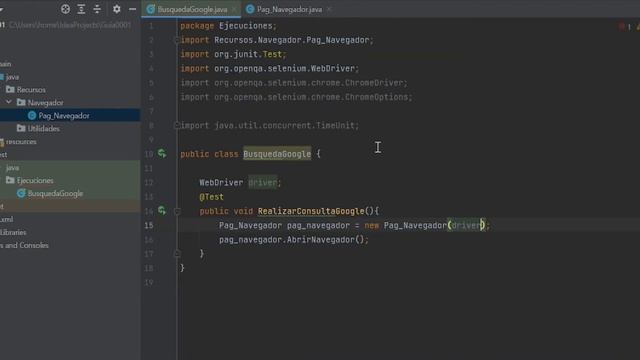Open the project panel settings gear
Image resolution: width=640 pixels, height=360 pixels.
coord(116,9)
